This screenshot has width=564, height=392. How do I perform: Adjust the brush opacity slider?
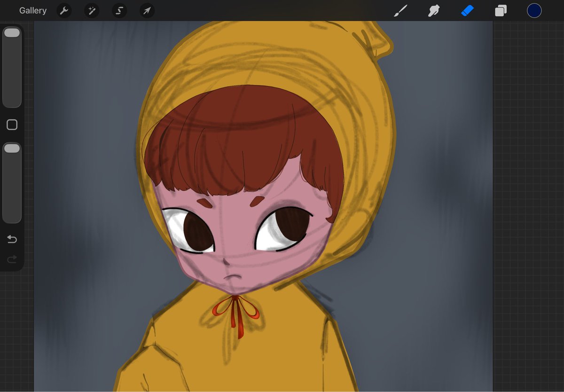click(x=12, y=183)
